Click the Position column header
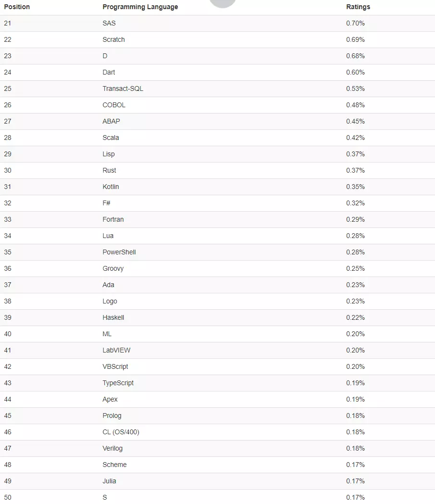Screen dimensions: 435x504 click(17, 7)
